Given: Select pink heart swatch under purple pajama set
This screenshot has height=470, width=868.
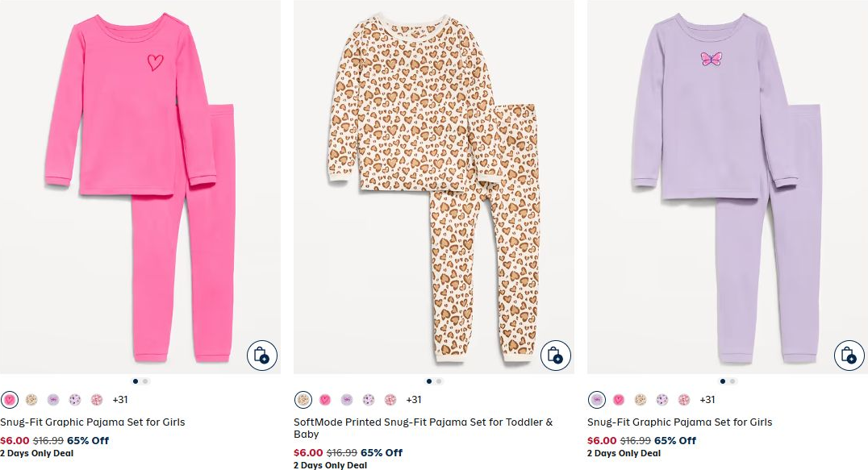Looking at the screenshot, I should (619, 399).
